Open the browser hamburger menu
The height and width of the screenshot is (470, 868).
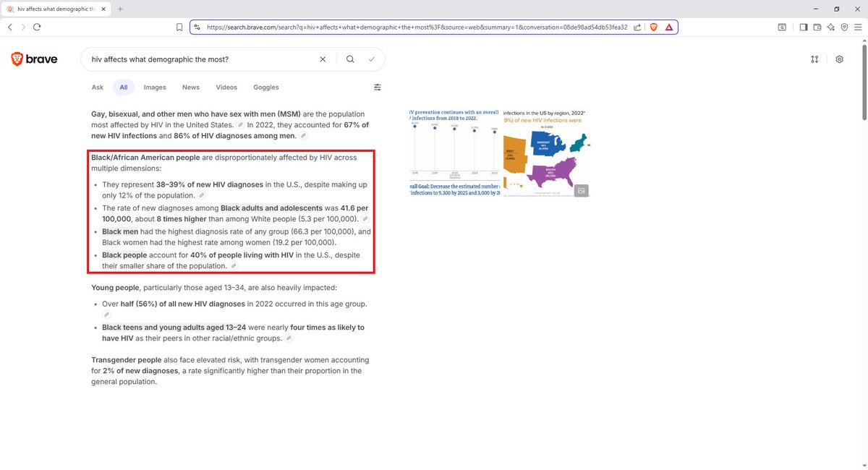(858, 27)
